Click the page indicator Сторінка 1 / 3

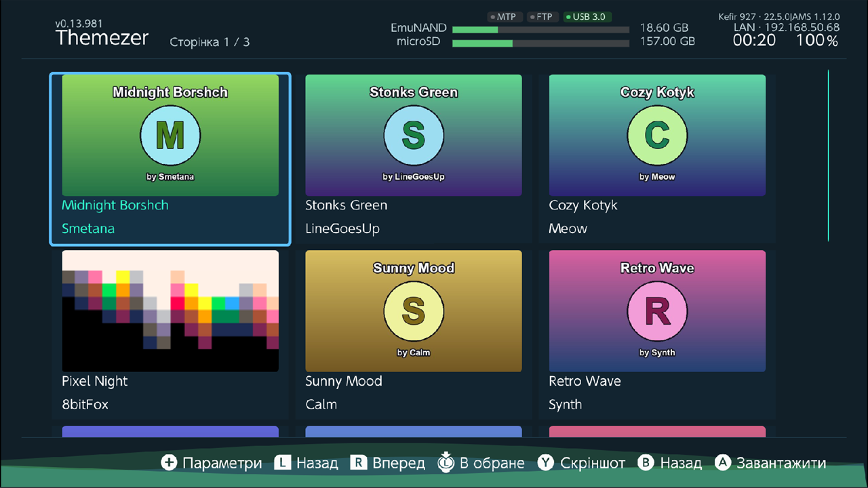(210, 42)
